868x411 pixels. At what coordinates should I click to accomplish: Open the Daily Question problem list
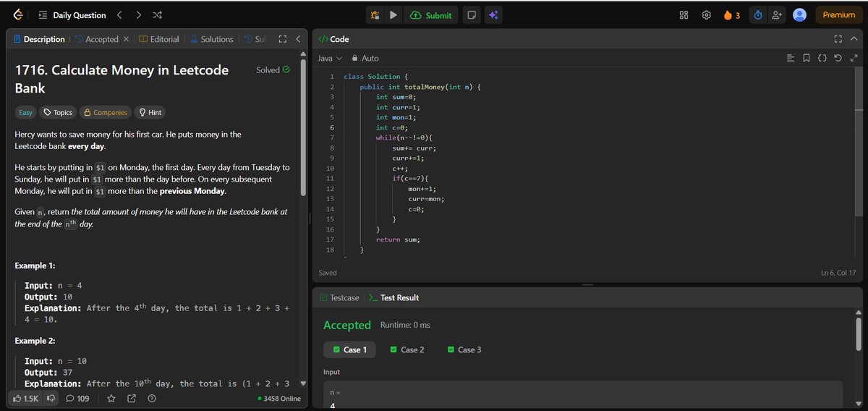pos(72,15)
